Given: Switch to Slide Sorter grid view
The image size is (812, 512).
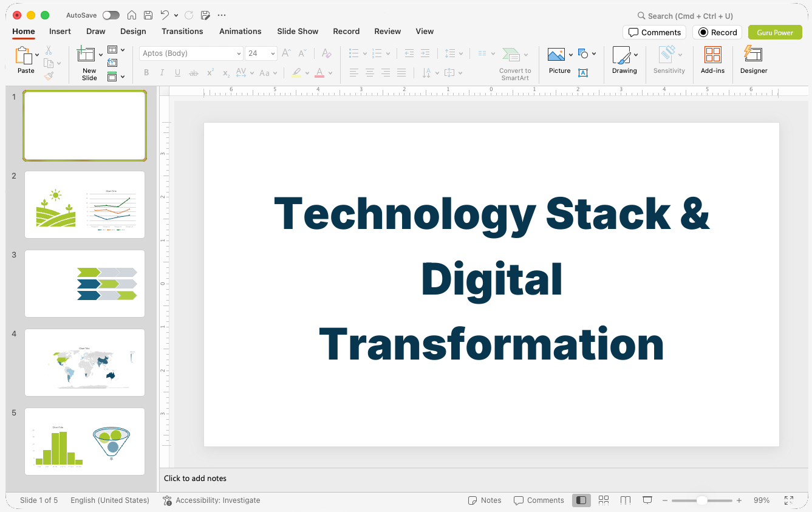Looking at the screenshot, I should click(x=604, y=500).
